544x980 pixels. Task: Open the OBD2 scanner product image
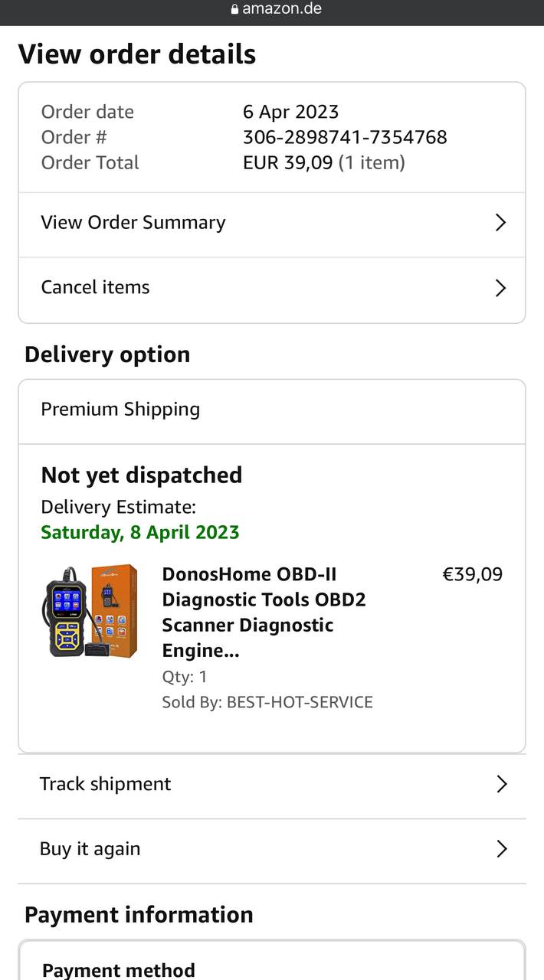pyautogui.click(x=90, y=612)
